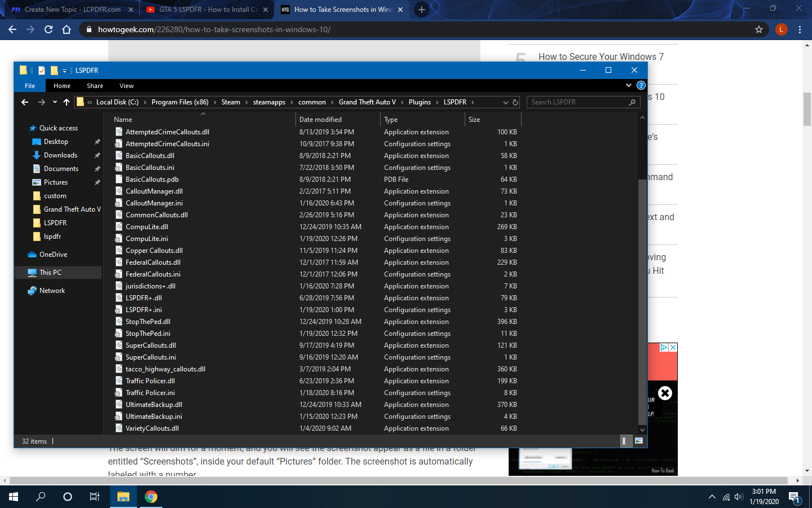Expand chevron after Plugins in address path

pos(437,102)
